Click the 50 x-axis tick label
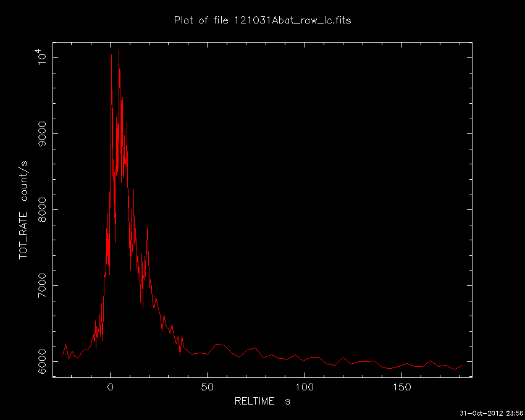The image size is (525, 420). point(208,387)
